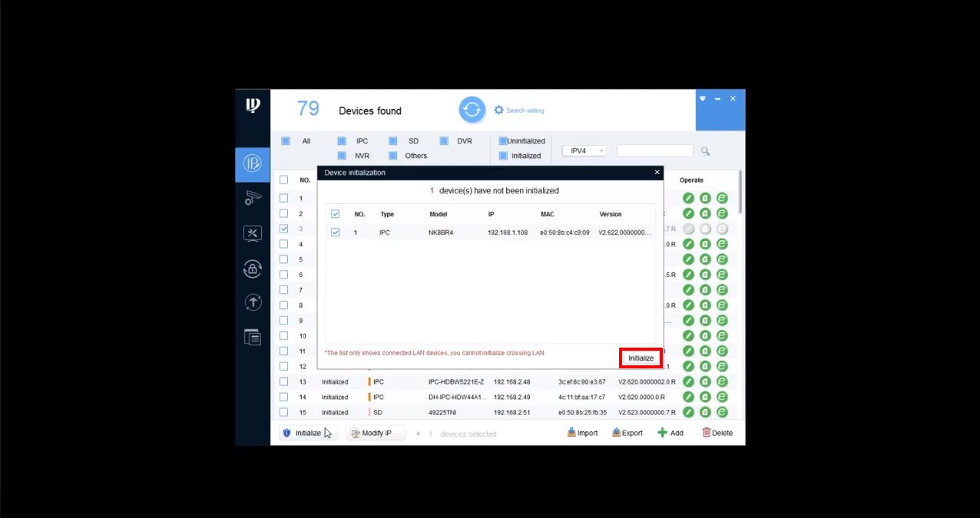Screen dimensions: 980x518
Task: Click edit pencil icon in row 1
Action: pos(689,198)
